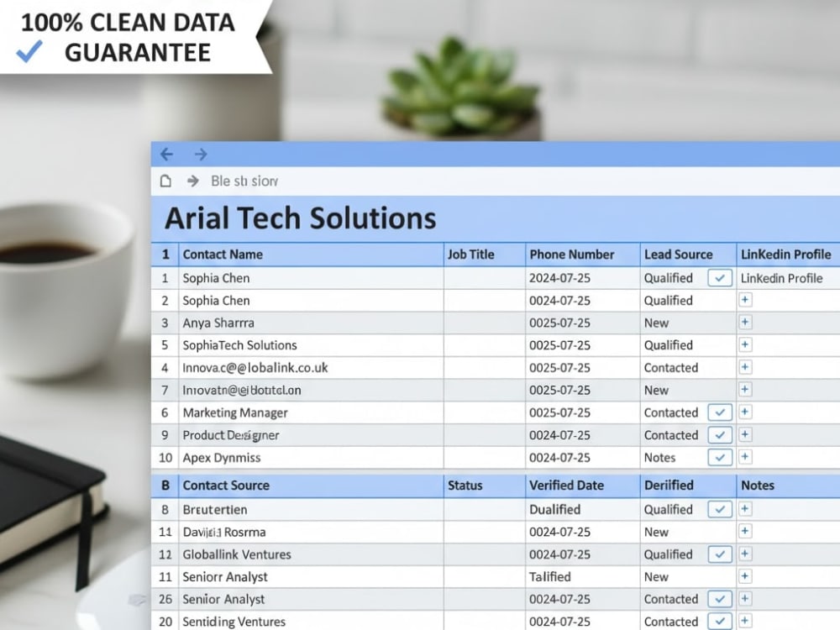Screen dimensions: 840x630
Task: Click the 'LinKedin Profile' column header
Action: pyautogui.click(x=786, y=255)
